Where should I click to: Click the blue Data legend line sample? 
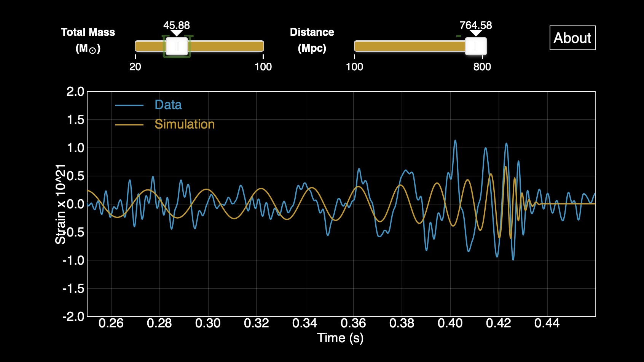129,105
